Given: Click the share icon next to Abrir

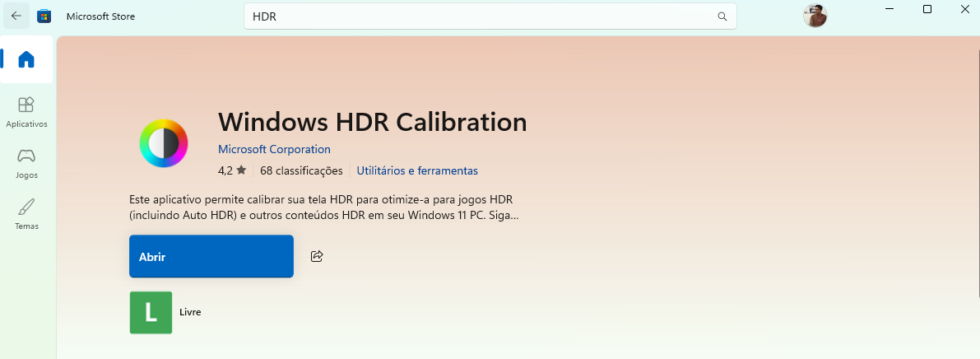Looking at the screenshot, I should [x=317, y=256].
